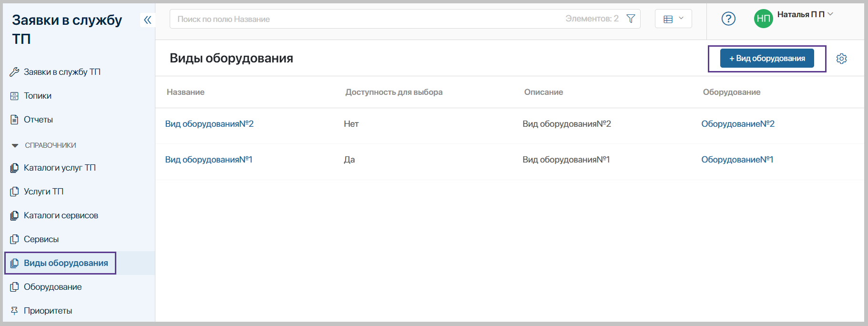The image size is (868, 326).
Task: Click the Отчеты document icon
Action: 14,120
